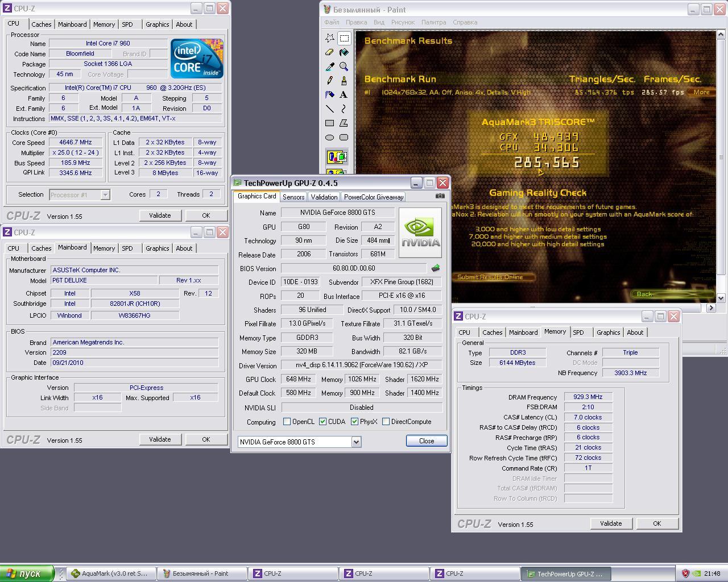Choose the Fill With Color bucket tool

pyautogui.click(x=344, y=52)
